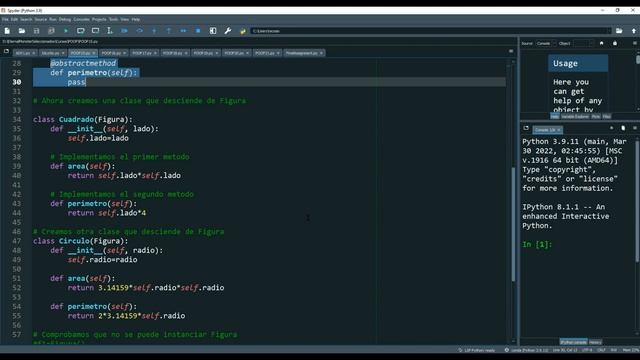Continue execution debug icon

(x=183, y=31)
